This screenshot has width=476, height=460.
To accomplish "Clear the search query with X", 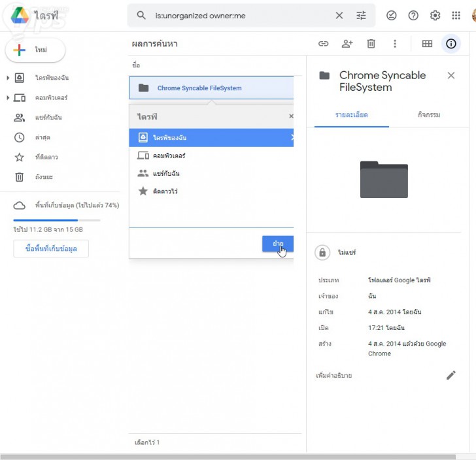I will (339, 16).
